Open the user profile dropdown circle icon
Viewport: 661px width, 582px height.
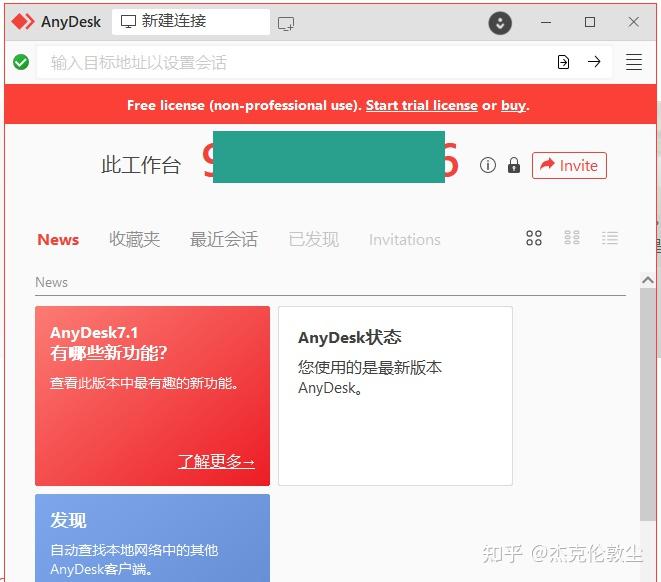[x=500, y=23]
